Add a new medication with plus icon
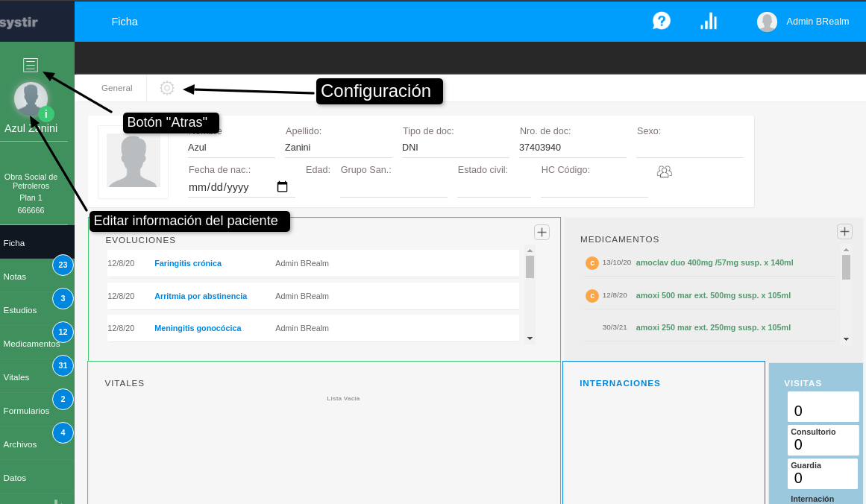 844,231
